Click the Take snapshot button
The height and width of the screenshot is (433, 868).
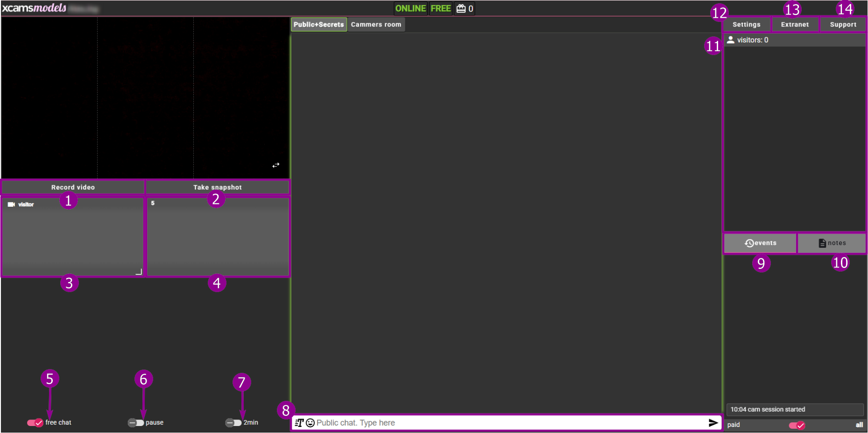coord(218,187)
